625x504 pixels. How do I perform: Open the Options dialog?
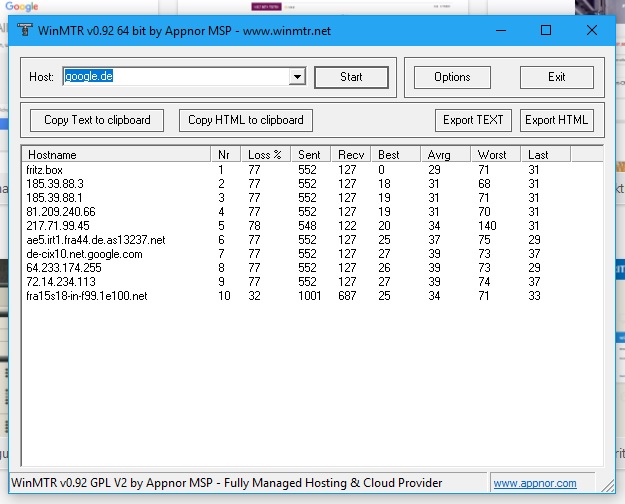pyautogui.click(x=452, y=77)
